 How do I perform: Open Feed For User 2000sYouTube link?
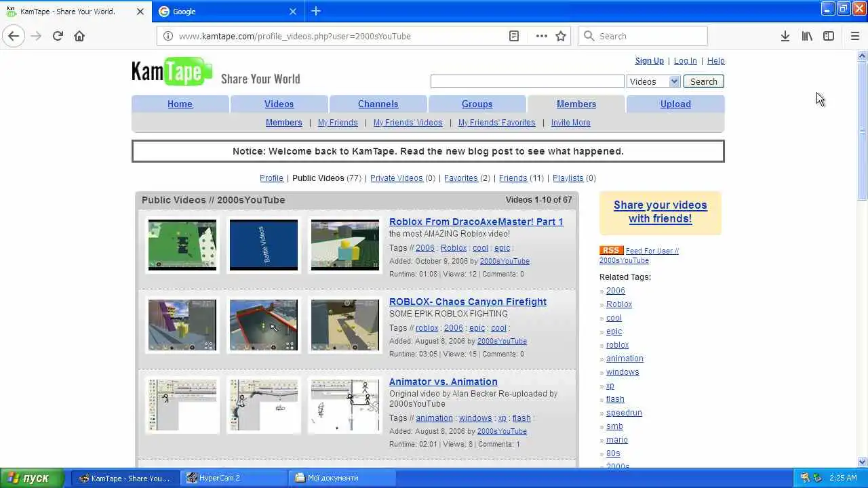coord(639,256)
